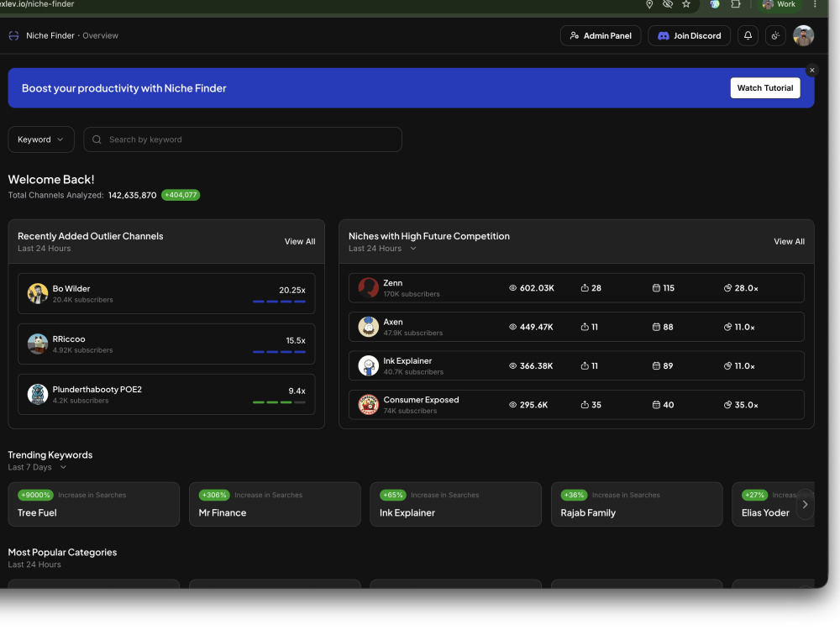The height and width of the screenshot is (630, 840).
Task: Click the search magnifier icon
Action: pos(97,139)
